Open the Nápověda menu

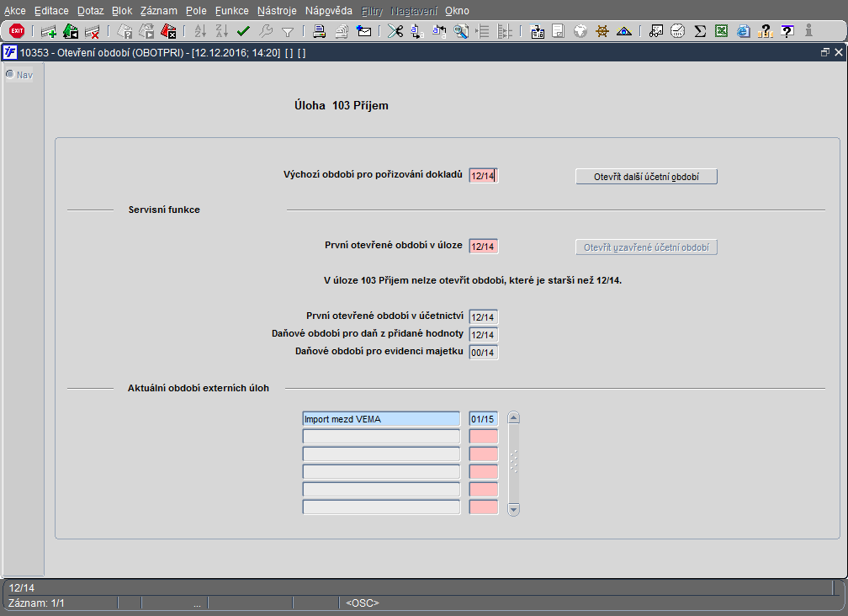pyautogui.click(x=328, y=11)
